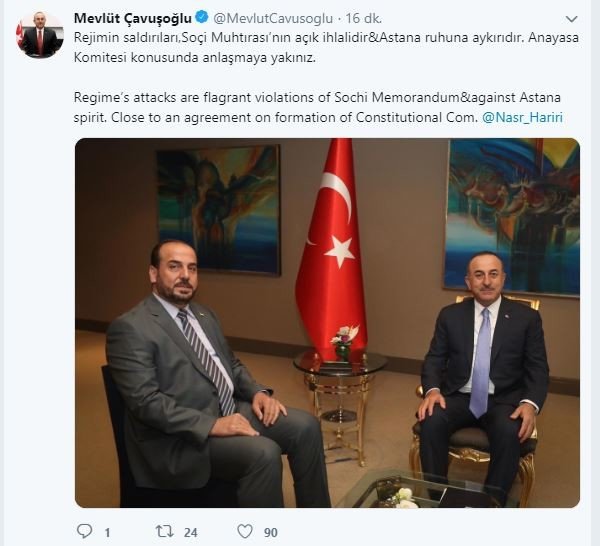The width and height of the screenshot is (600, 546).
Task: Click the like count 90
Action: click(271, 532)
